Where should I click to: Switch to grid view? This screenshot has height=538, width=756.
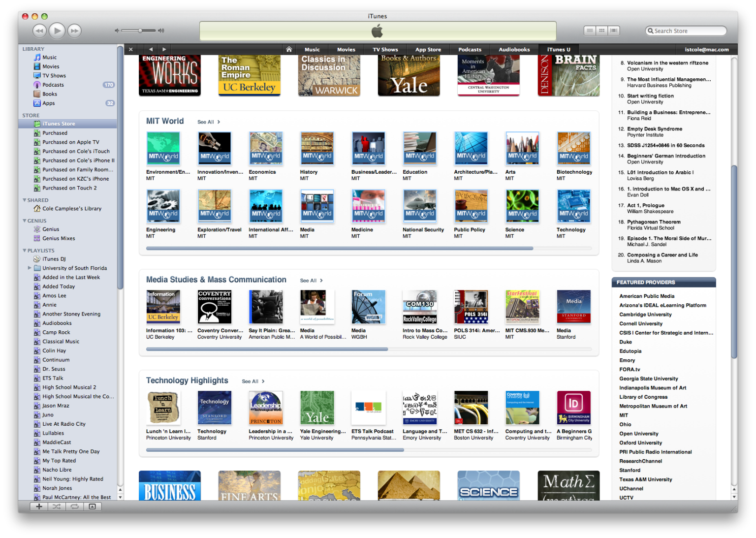pyautogui.click(x=601, y=31)
